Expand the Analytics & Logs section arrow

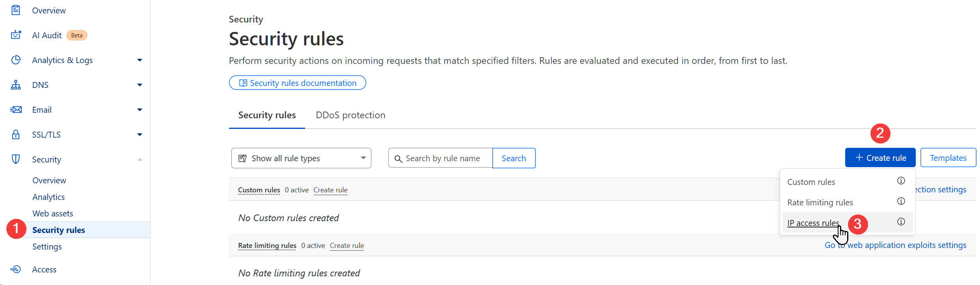(140, 60)
